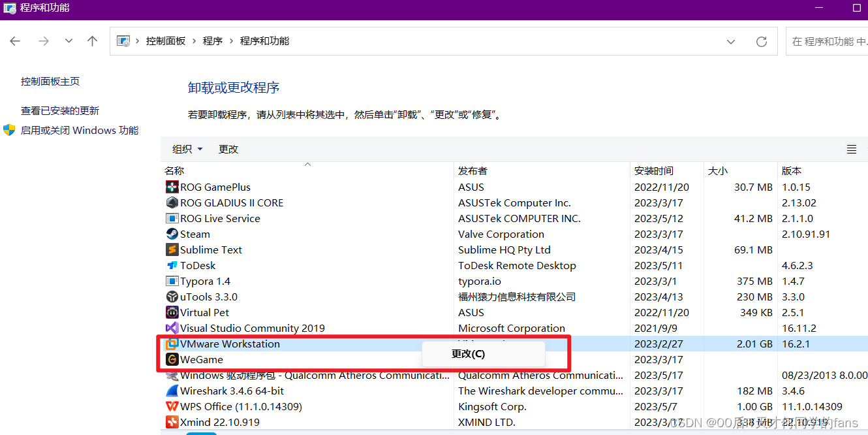Go up one level with up arrow

click(x=92, y=41)
